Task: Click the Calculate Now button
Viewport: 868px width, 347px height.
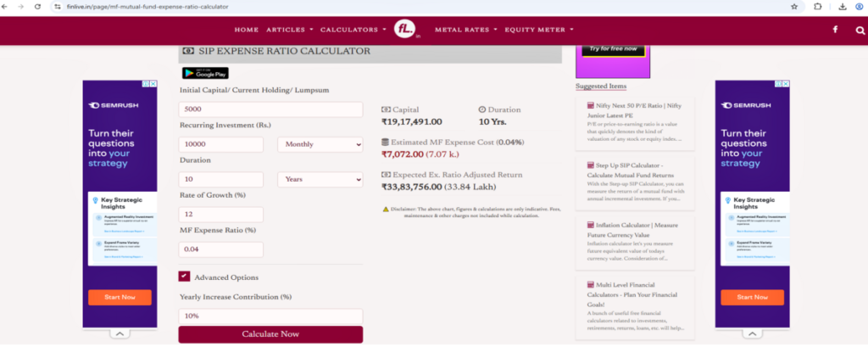Action: (x=270, y=334)
